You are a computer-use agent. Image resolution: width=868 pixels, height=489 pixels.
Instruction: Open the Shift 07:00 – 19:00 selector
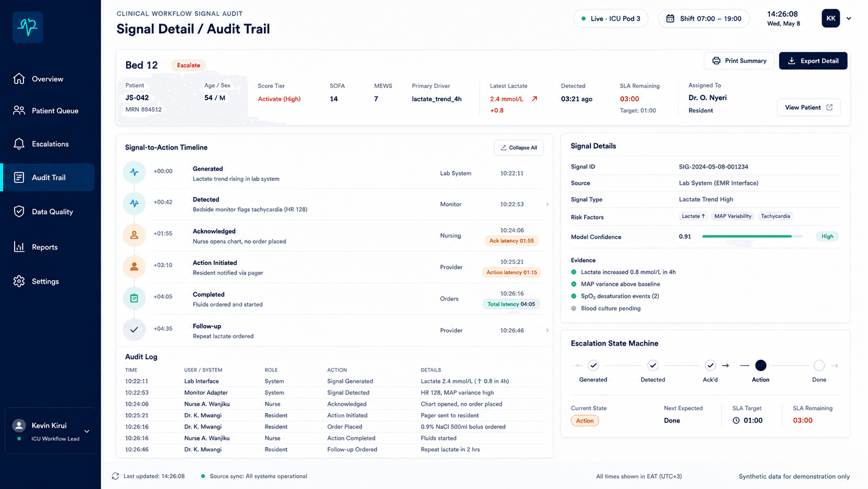click(x=704, y=19)
